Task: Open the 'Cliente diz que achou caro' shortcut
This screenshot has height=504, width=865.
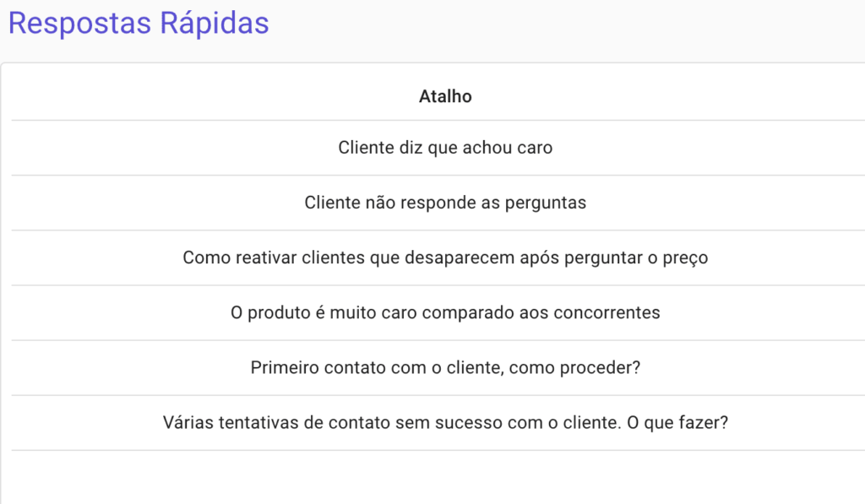Action: point(445,148)
